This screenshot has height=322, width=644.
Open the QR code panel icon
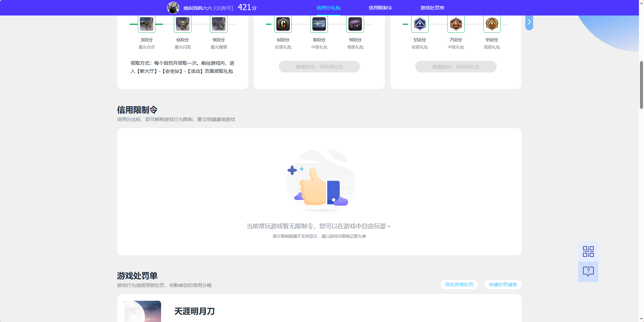coord(588,251)
